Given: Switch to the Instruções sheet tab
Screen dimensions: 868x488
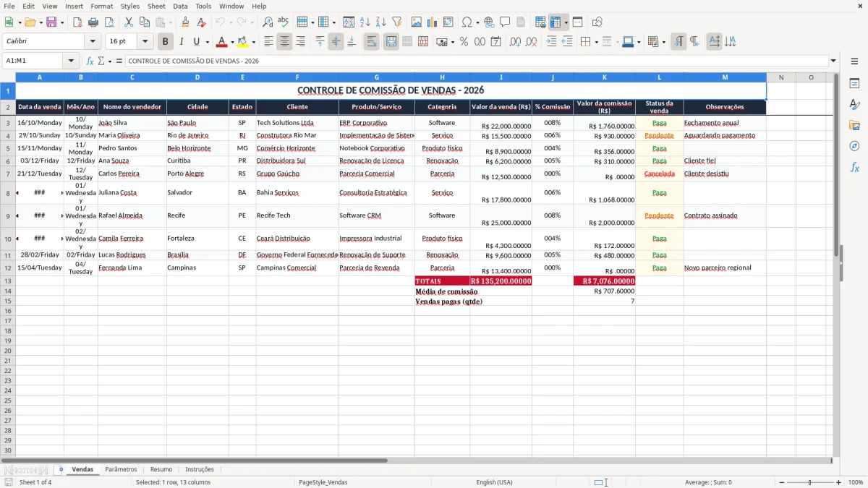Looking at the screenshot, I should [x=200, y=469].
